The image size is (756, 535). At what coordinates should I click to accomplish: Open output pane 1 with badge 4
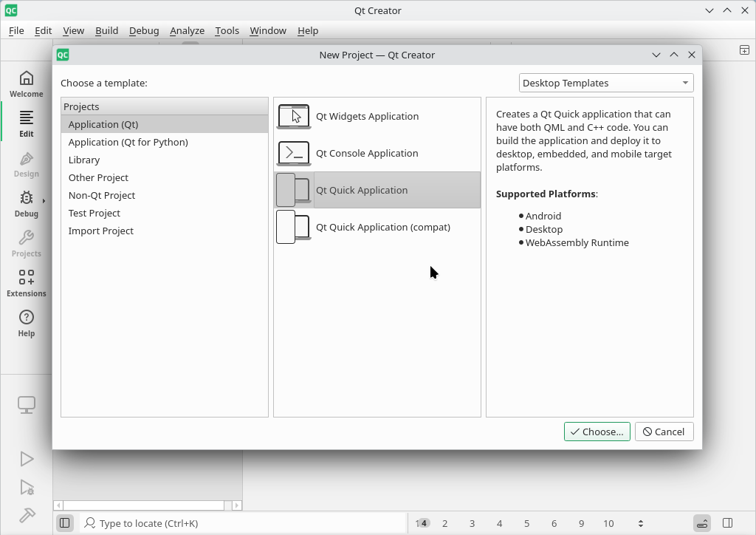point(422,523)
